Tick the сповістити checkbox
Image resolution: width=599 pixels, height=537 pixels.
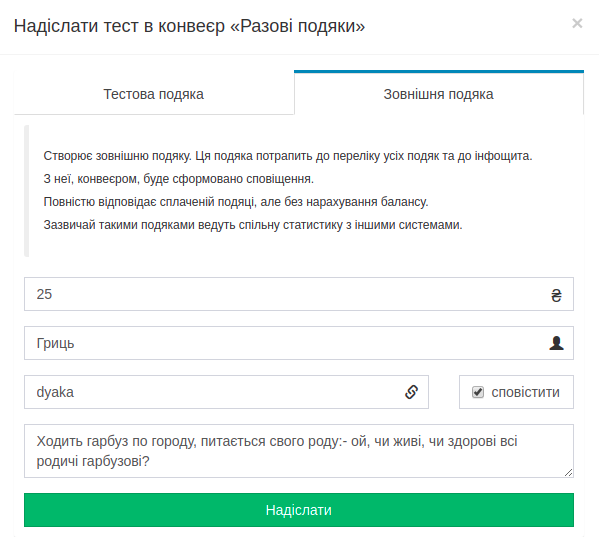478,392
